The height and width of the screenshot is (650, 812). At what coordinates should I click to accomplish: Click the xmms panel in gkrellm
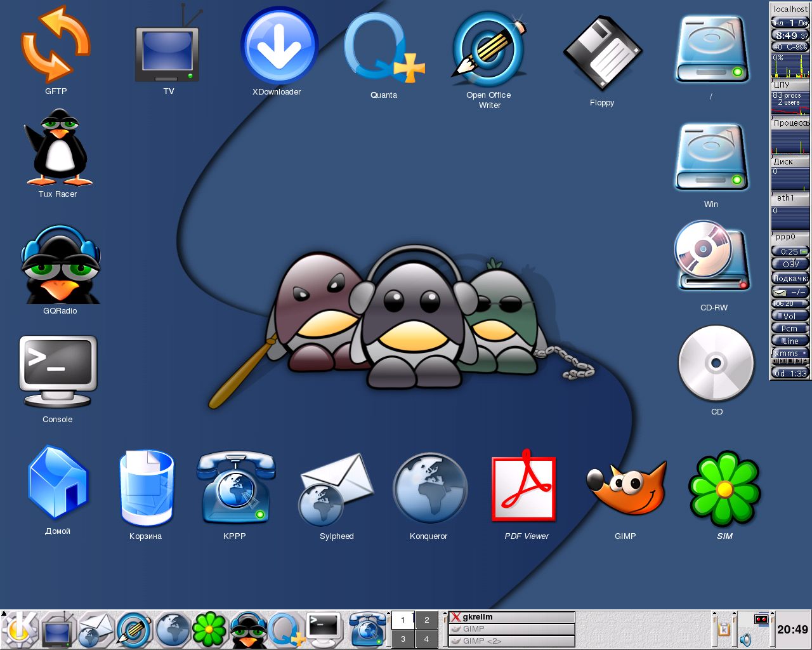(x=790, y=354)
